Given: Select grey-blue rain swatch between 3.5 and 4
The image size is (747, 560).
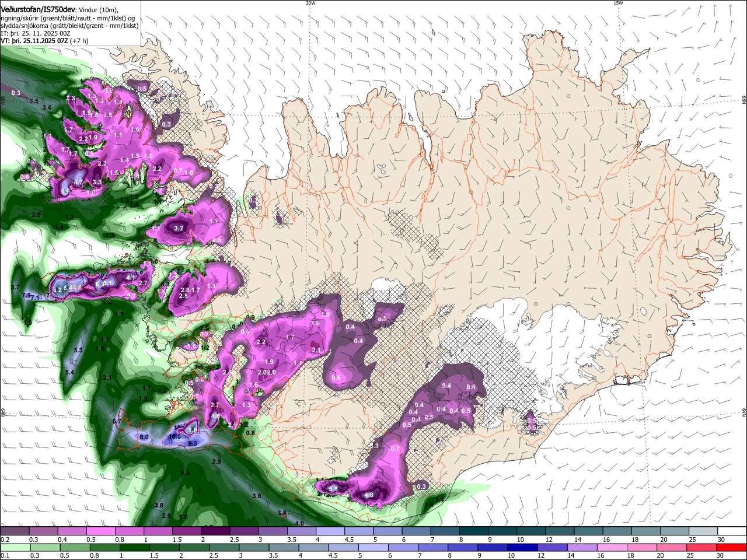Looking at the screenshot, I should tap(283, 547).
